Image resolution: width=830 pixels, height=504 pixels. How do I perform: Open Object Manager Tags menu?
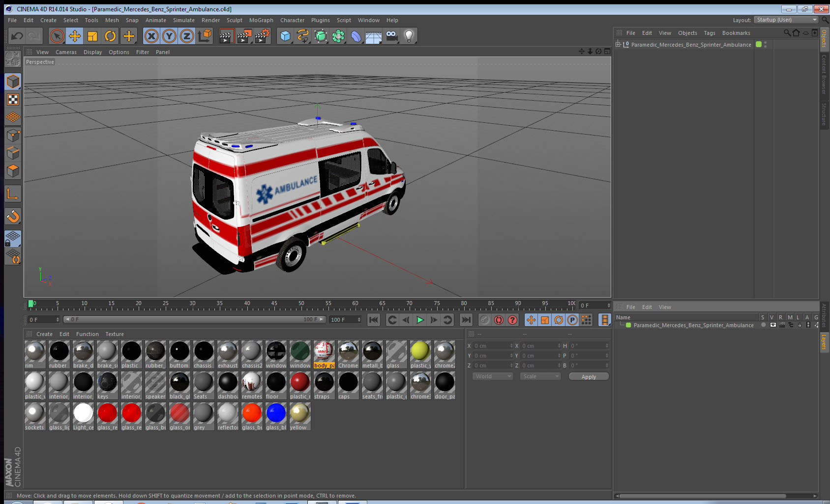[x=710, y=33]
